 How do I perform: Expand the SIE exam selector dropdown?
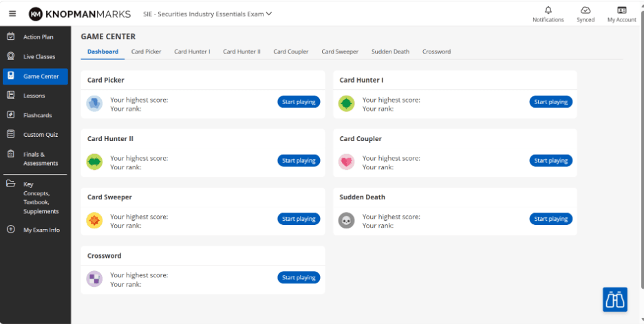point(207,14)
